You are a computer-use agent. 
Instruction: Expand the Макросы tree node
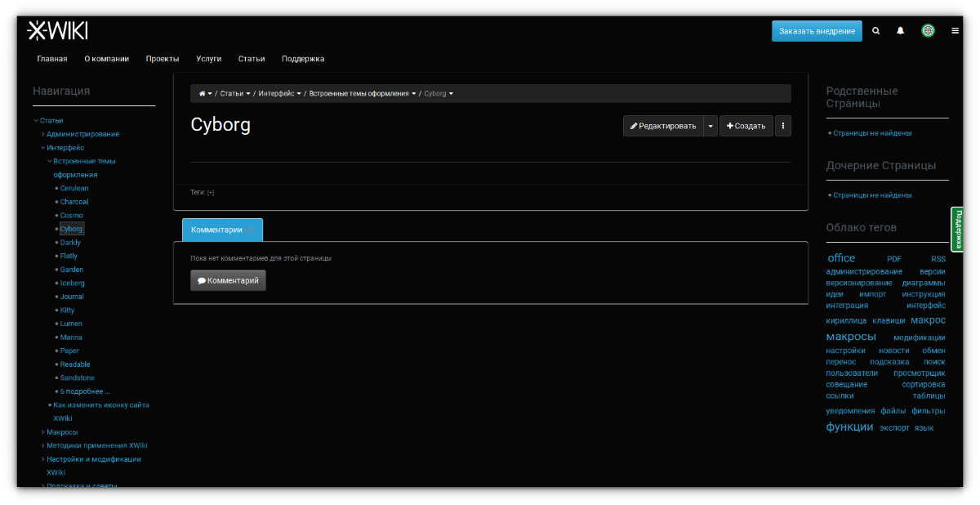(x=43, y=432)
